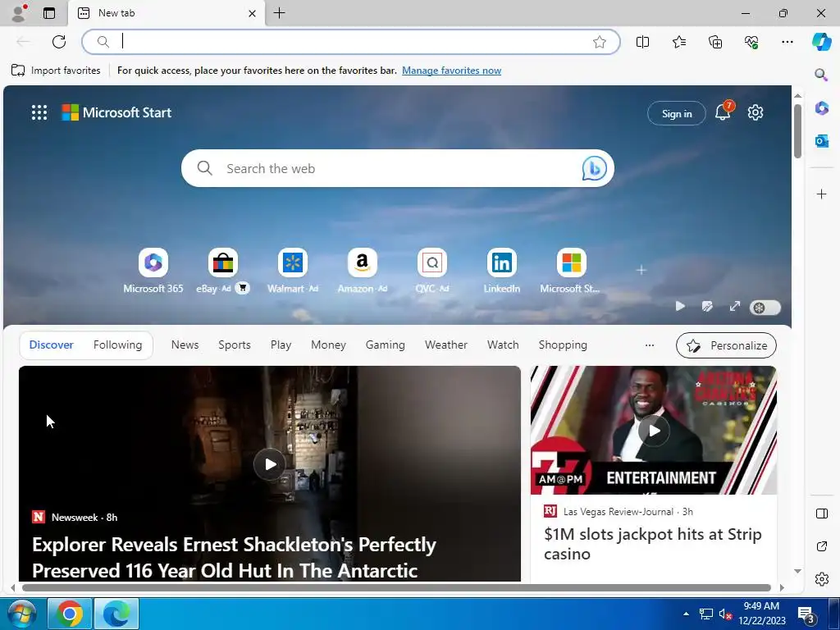Click the Bing chat icon in search box
840x630 pixels.
pos(594,168)
